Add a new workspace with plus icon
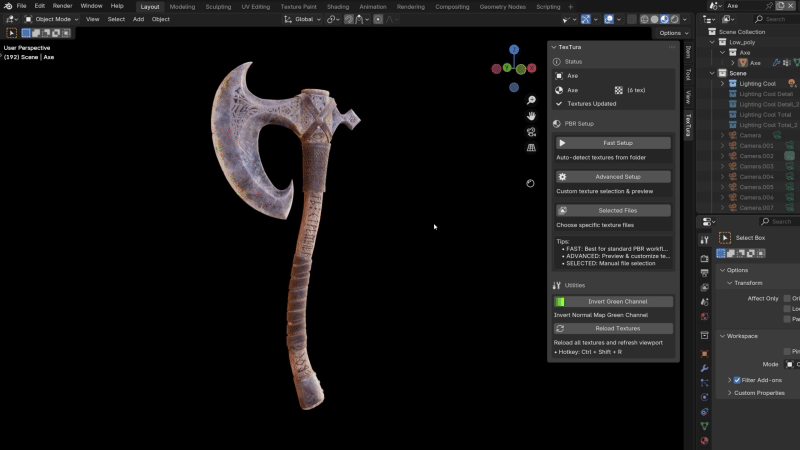Screen dimensions: 800x450 (570, 7)
